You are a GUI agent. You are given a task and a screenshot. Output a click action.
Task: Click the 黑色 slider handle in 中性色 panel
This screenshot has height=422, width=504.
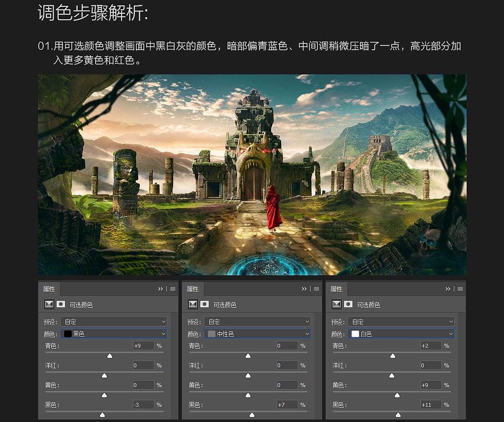pos(252,415)
